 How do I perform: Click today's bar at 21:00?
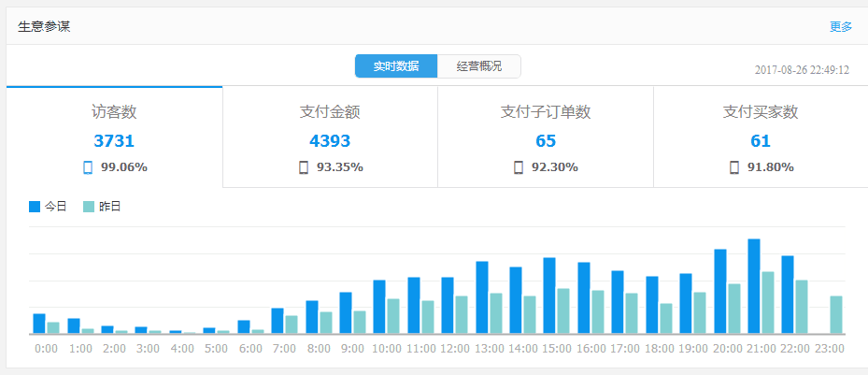pyautogui.click(x=753, y=286)
